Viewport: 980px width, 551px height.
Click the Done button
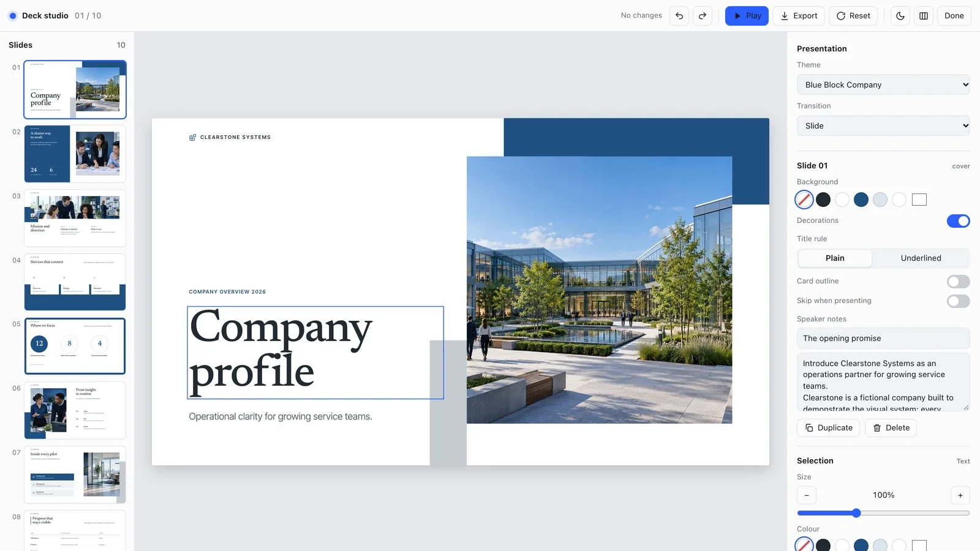(954, 16)
